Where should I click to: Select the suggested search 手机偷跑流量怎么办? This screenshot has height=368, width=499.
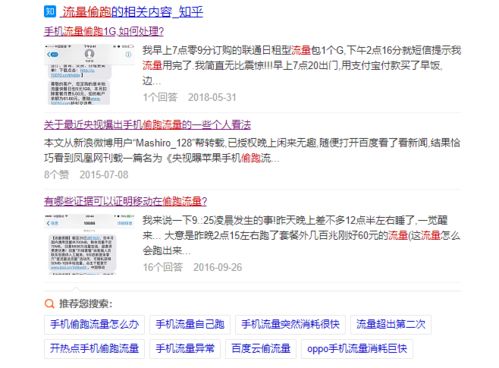94,324
